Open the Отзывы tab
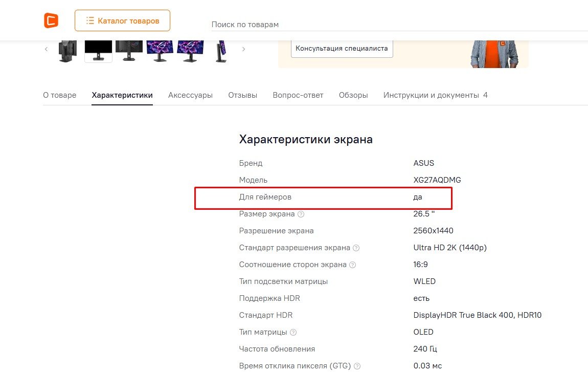The image size is (588, 372). click(x=243, y=95)
